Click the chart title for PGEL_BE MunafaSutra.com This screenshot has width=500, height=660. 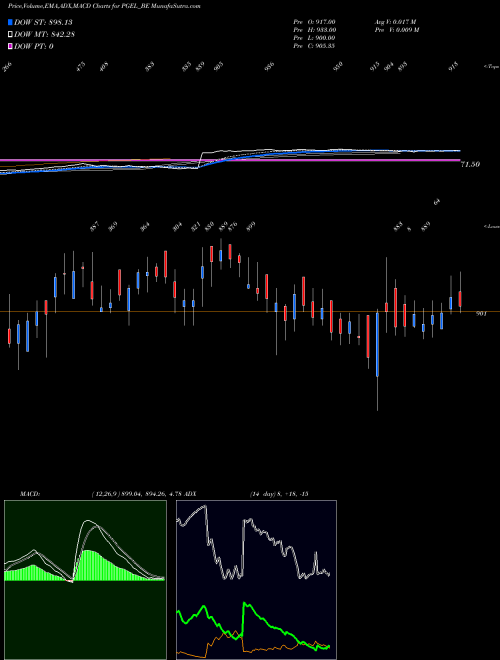(x=102, y=6)
